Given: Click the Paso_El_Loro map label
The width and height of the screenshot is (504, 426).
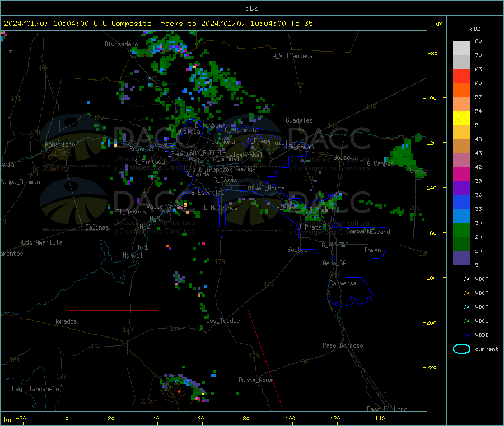Looking at the screenshot, I should click(x=387, y=409).
